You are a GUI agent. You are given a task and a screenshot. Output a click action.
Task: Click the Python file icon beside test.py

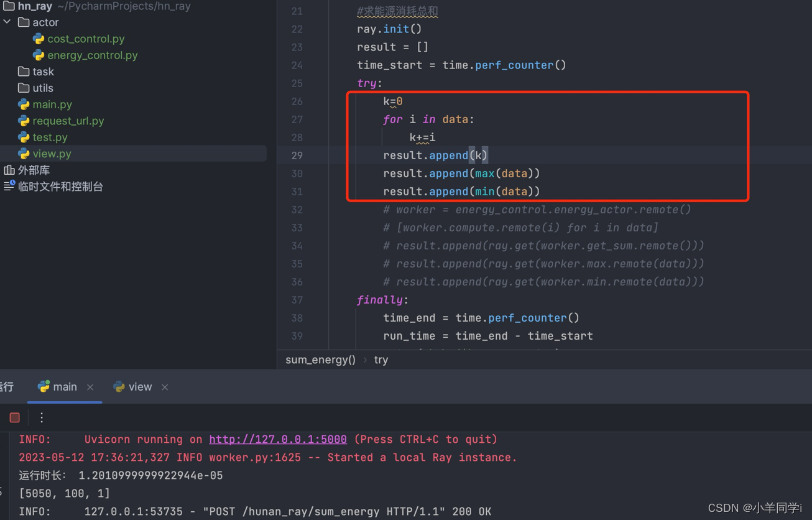[x=24, y=137]
